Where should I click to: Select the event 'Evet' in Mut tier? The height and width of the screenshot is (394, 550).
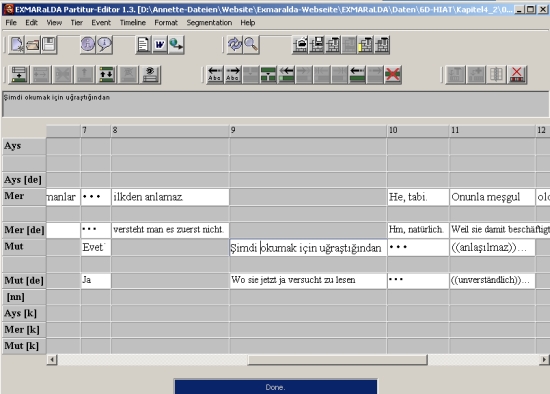coord(96,247)
